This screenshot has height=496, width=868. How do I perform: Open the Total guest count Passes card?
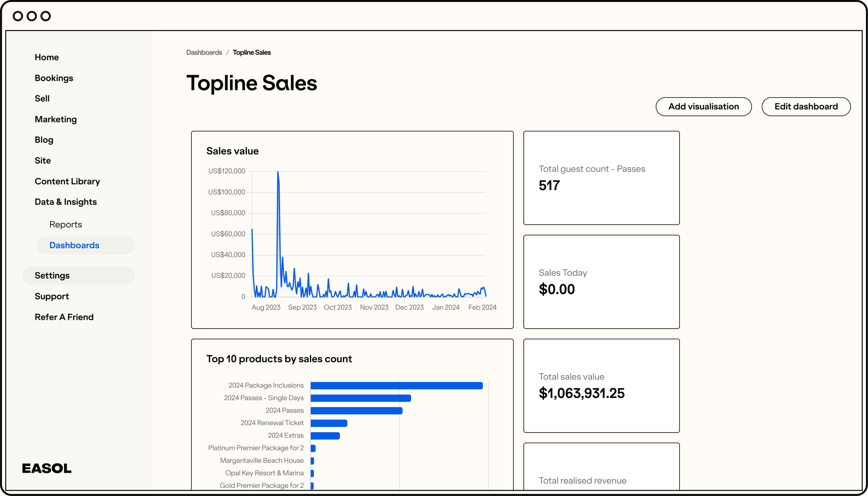(601, 178)
